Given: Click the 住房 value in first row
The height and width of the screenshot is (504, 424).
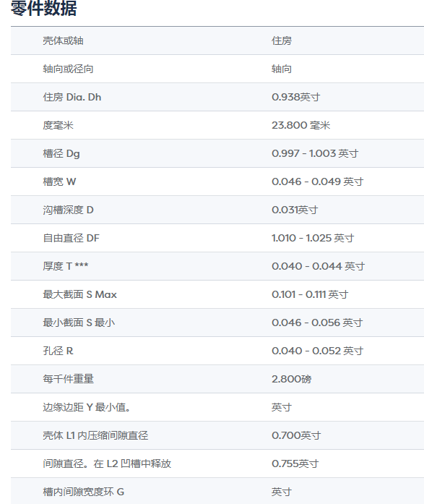Looking at the screenshot, I should [x=282, y=40].
